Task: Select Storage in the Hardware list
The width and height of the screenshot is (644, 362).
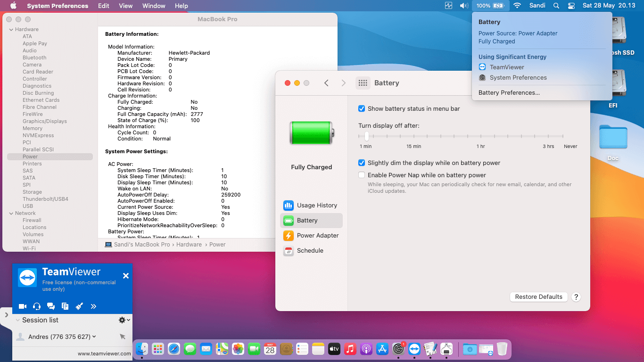Action: (x=32, y=192)
